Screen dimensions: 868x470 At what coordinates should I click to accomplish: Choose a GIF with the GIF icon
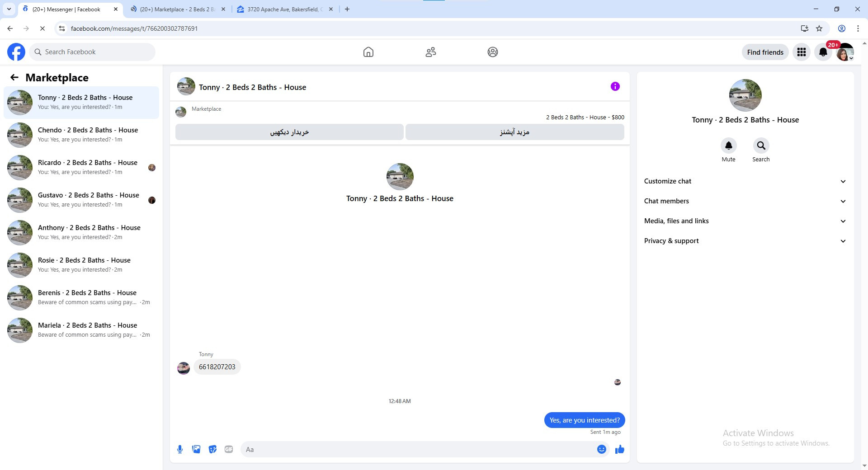tap(229, 449)
